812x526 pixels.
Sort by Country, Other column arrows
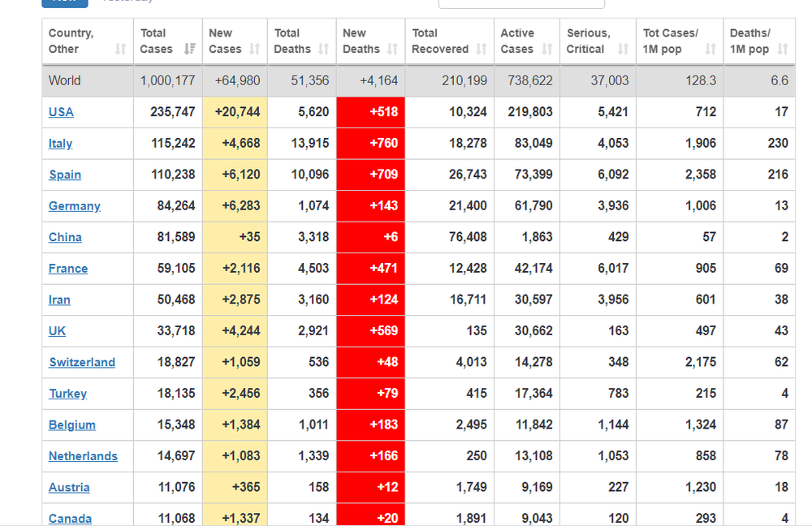[x=120, y=50]
